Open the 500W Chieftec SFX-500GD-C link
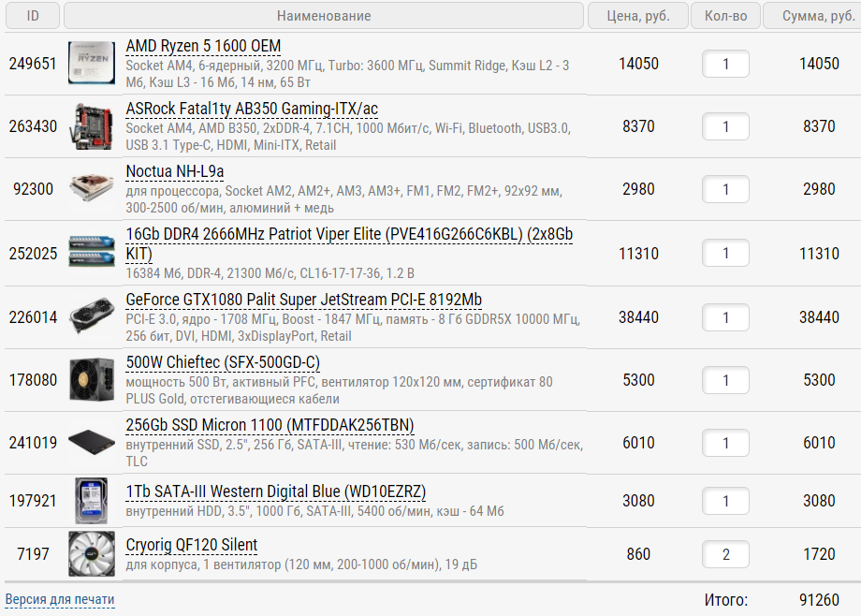 click(x=223, y=362)
